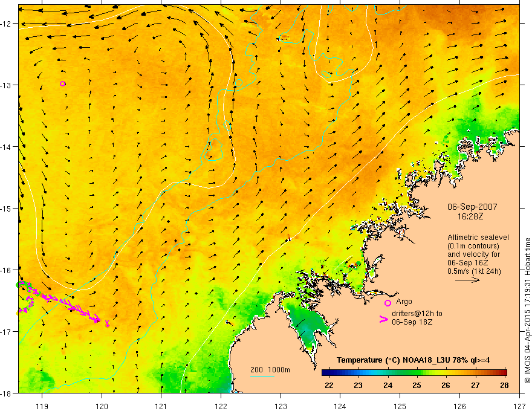Click latitude axis label -16

[x=7, y=270]
